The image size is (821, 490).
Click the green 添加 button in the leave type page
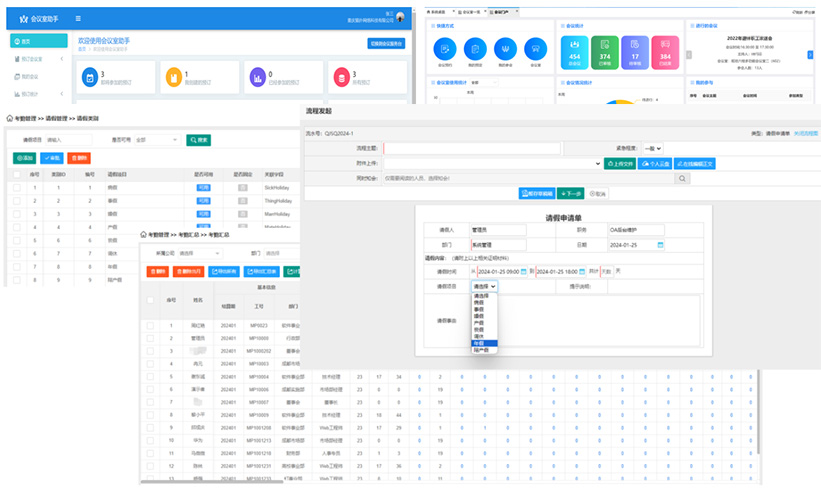coord(25,158)
